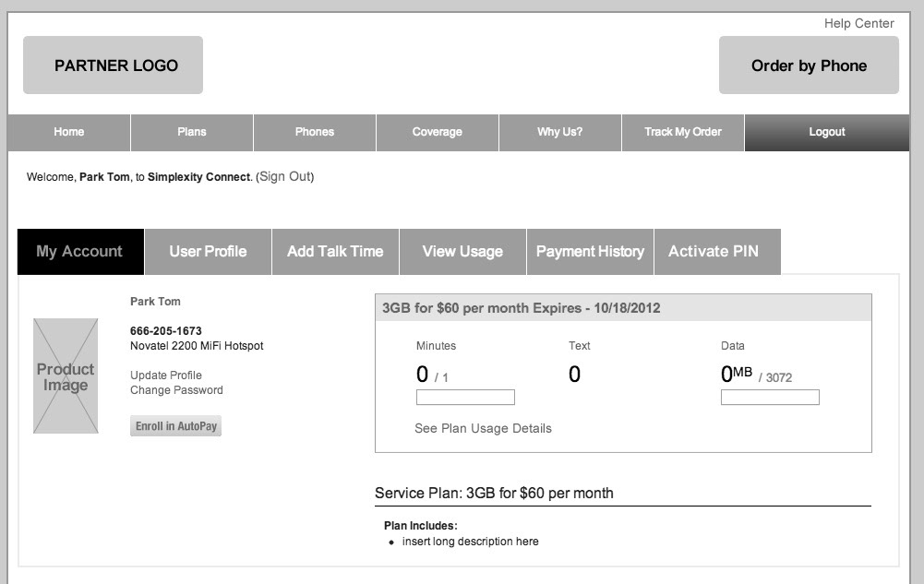
Task: Open the Payment History tab
Action: (590, 252)
